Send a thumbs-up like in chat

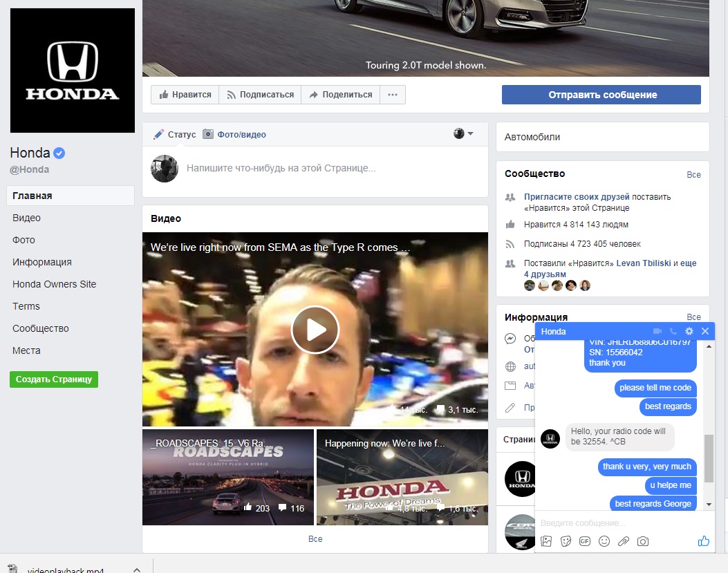click(x=703, y=541)
